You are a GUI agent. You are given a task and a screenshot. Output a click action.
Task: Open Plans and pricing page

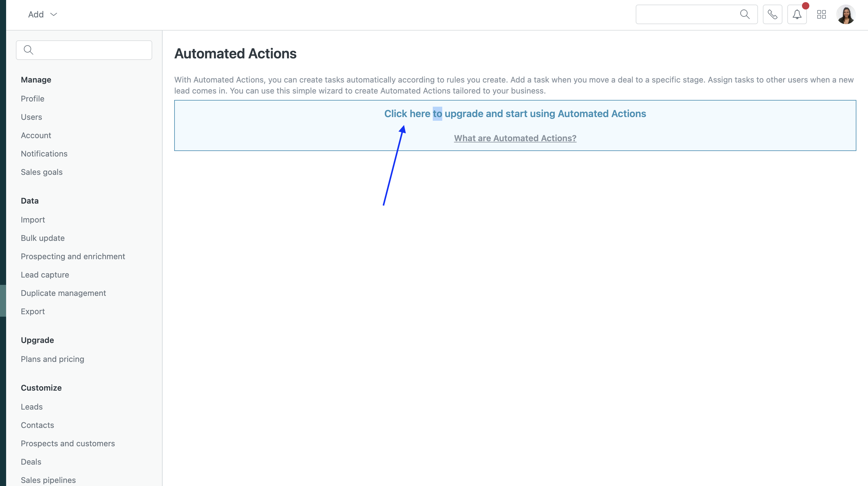(x=52, y=359)
